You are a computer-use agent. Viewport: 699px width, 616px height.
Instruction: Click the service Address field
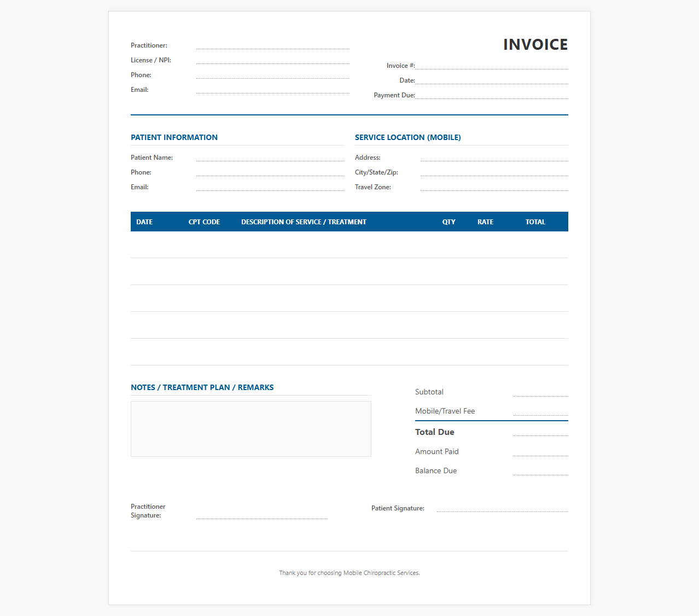pyautogui.click(x=494, y=157)
